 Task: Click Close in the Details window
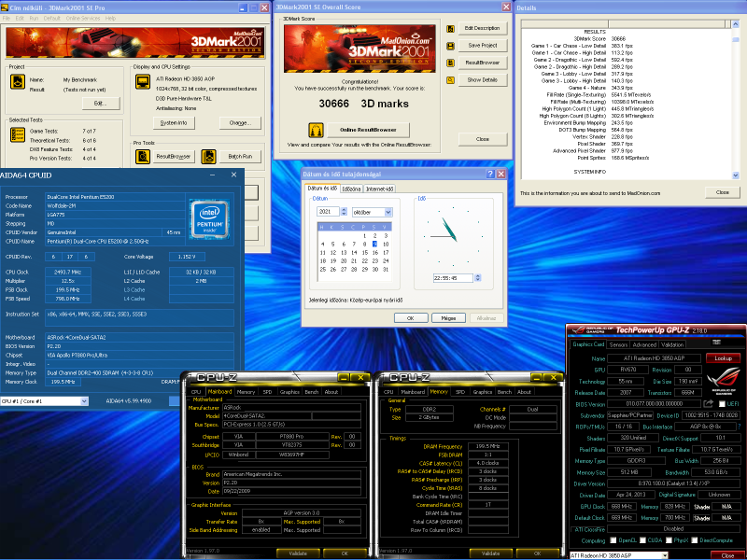(722, 192)
